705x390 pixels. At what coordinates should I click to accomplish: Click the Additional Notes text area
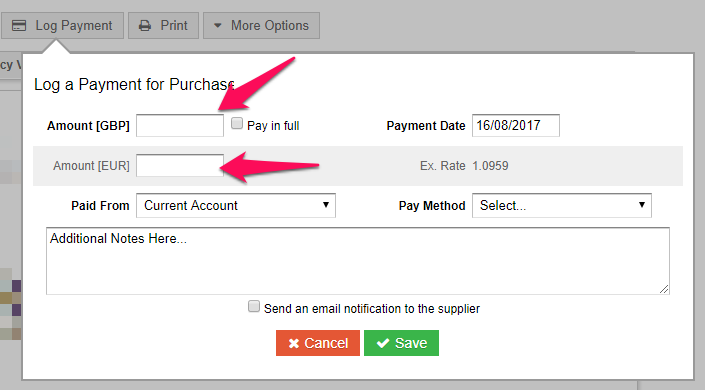(358, 261)
